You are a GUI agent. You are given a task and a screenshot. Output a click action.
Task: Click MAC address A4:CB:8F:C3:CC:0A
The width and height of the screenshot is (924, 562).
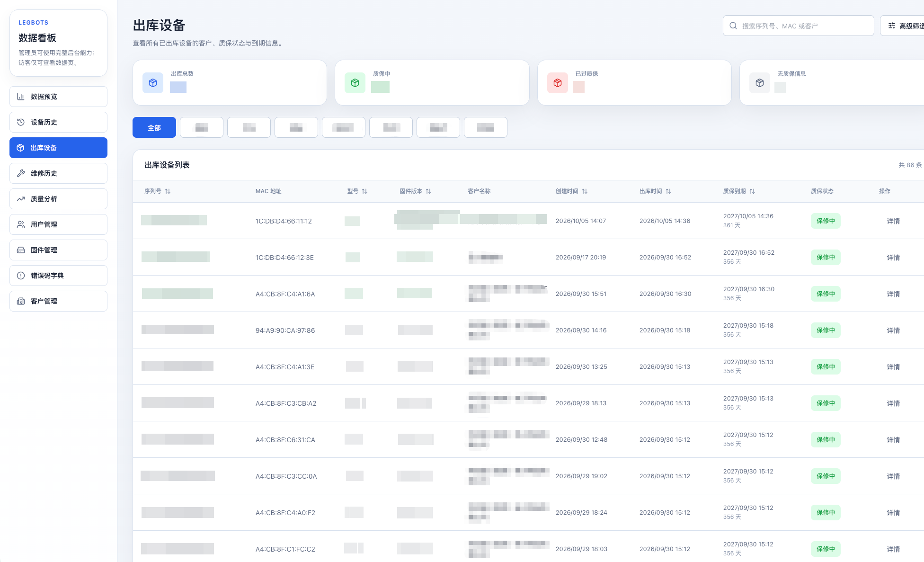point(286,476)
